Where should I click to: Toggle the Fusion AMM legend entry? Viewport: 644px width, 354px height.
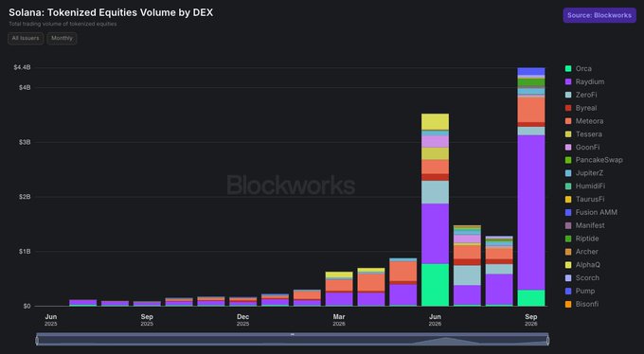point(591,212)
